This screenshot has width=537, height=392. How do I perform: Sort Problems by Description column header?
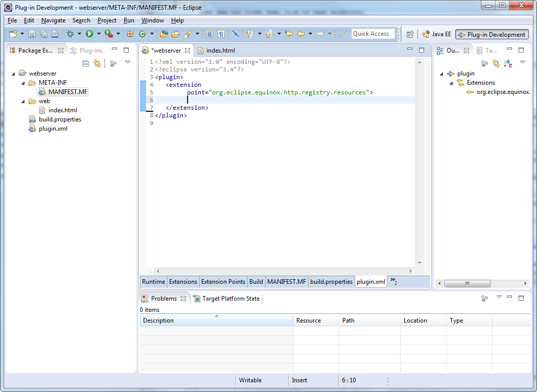217,321
